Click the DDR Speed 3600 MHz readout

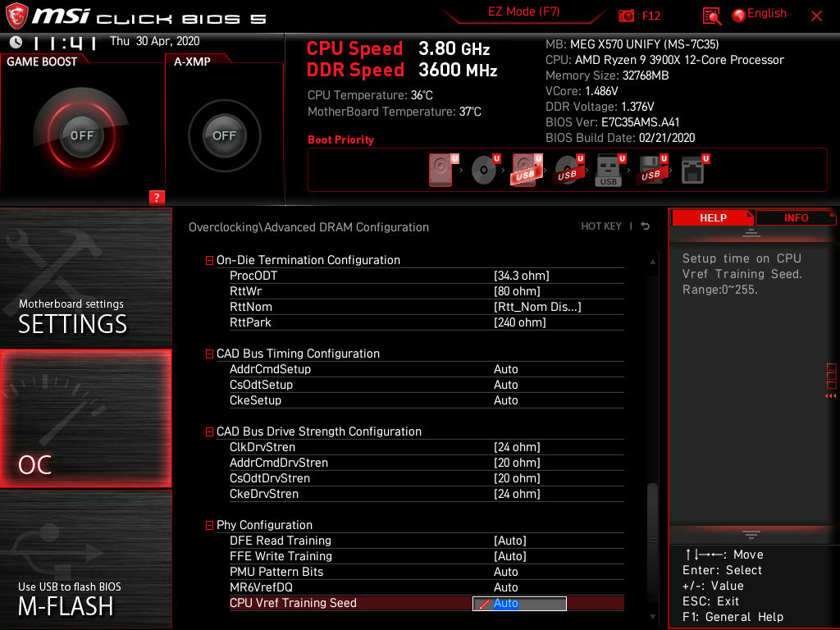pyautogui.click(x=402, y=71)
